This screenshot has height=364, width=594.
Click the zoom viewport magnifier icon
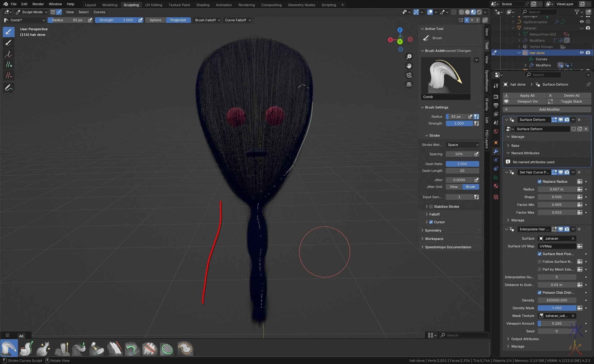(x=409, y=57)
